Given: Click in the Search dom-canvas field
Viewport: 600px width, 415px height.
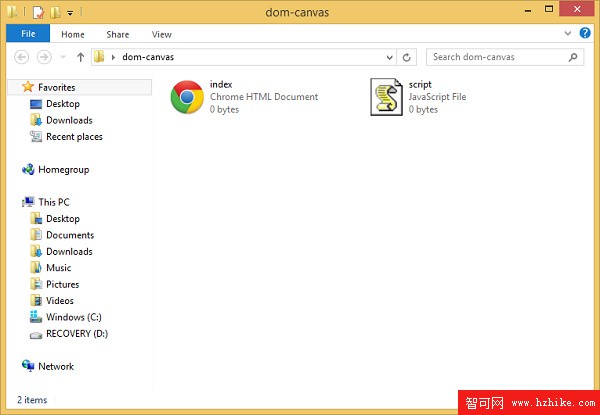Looking at the screenshot, I should click(495, 57).
